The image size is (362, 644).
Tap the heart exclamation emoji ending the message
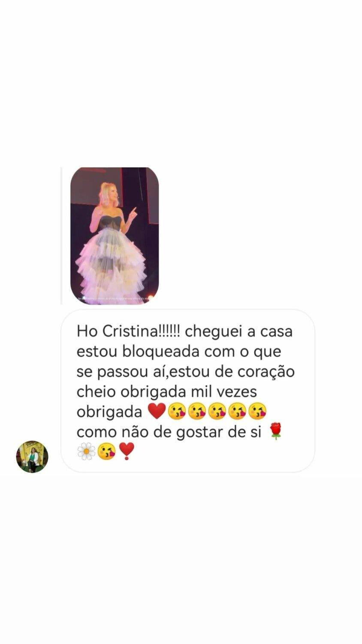point(127,451)
